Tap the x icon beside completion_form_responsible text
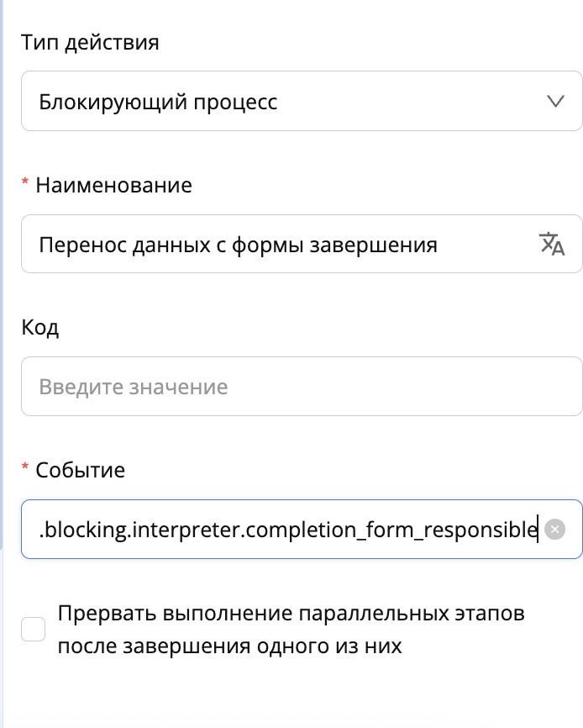The image size is (583, 728). (x=555, y=529)
